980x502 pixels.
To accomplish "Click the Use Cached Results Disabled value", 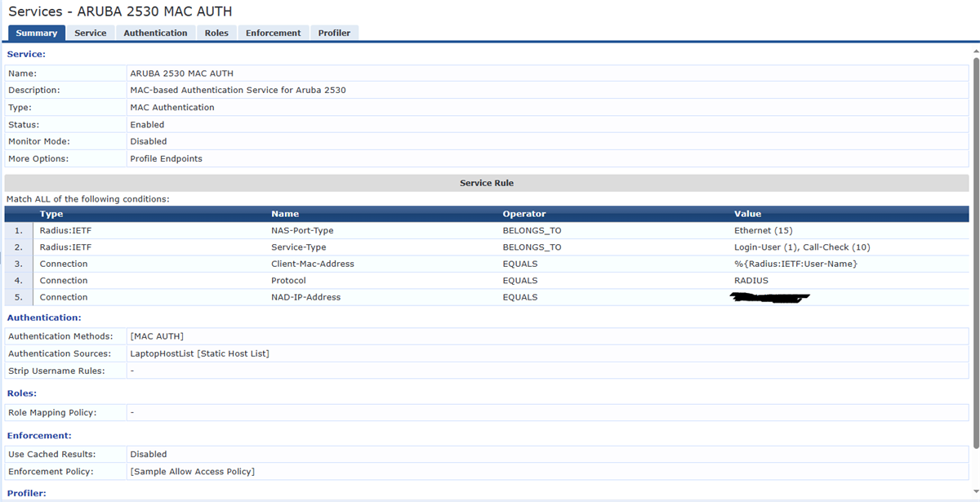I will (149, 454).
